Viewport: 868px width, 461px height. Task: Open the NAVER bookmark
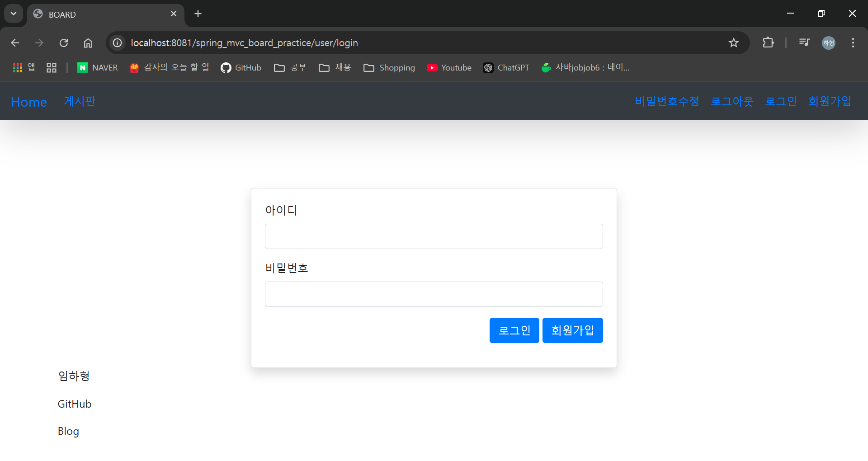pos(98,68)
